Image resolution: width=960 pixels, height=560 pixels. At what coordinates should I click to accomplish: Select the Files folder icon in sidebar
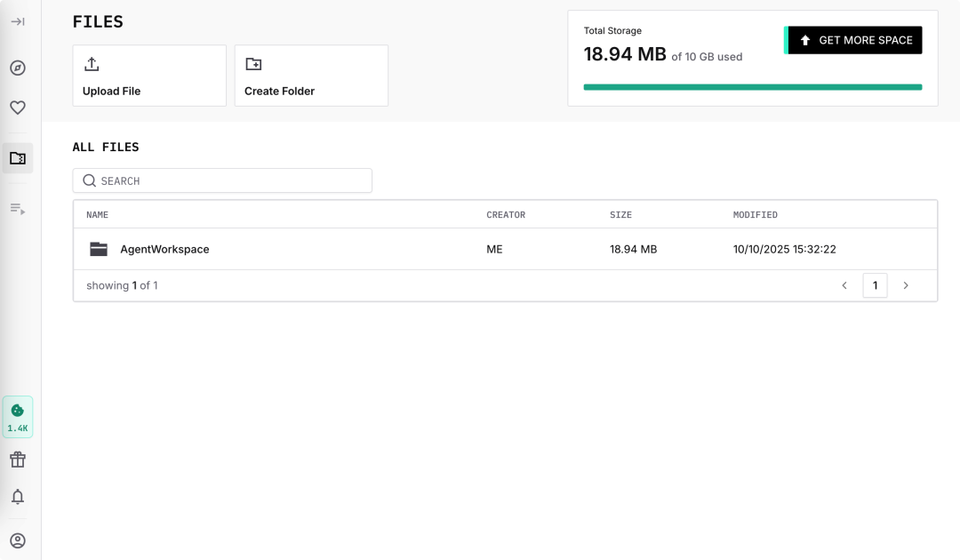18,158
